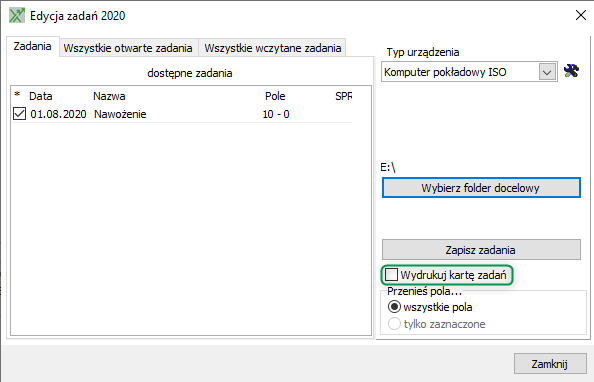Screen dimensions: 594x382
Task: Click Wybierz folder docelowy button
Action: (x=481, y=188)
